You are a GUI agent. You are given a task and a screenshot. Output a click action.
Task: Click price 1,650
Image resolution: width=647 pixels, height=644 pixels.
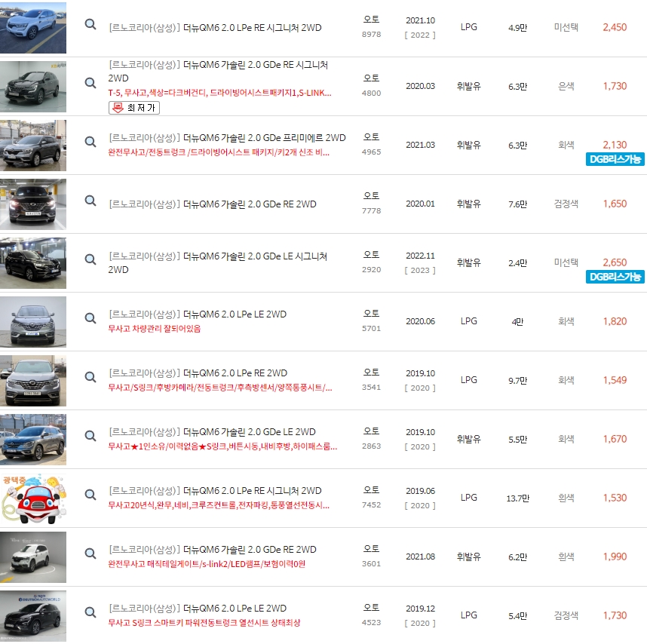click(x=615, y=204)
